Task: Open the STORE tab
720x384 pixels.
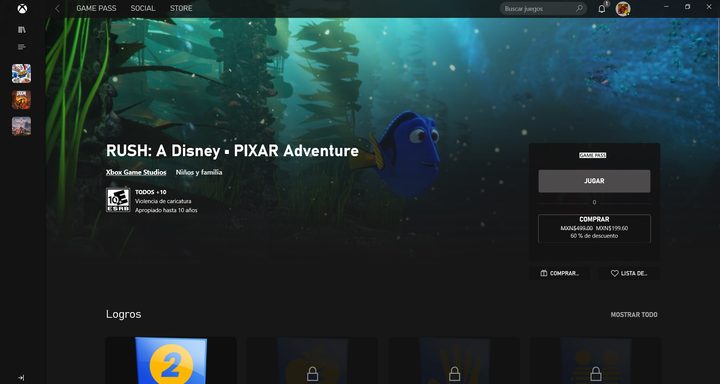Action: tap(181, 8)
